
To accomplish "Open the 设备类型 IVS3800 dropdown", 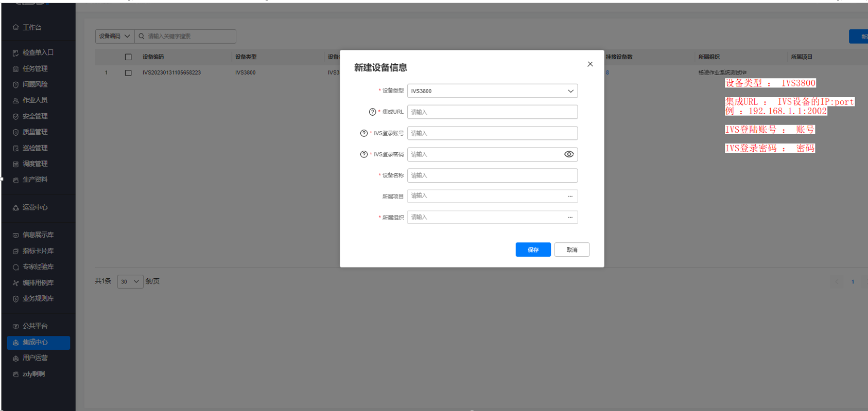I will [492, 91].
